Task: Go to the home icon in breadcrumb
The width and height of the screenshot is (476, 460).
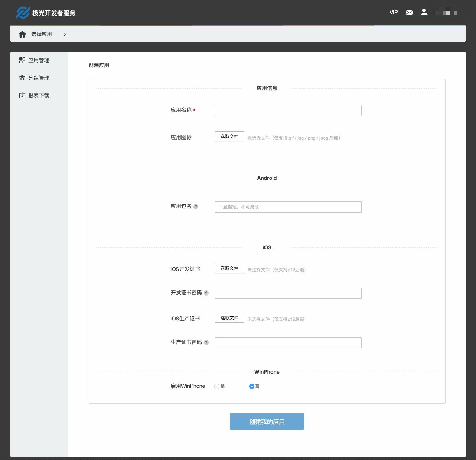Action: 22,34
